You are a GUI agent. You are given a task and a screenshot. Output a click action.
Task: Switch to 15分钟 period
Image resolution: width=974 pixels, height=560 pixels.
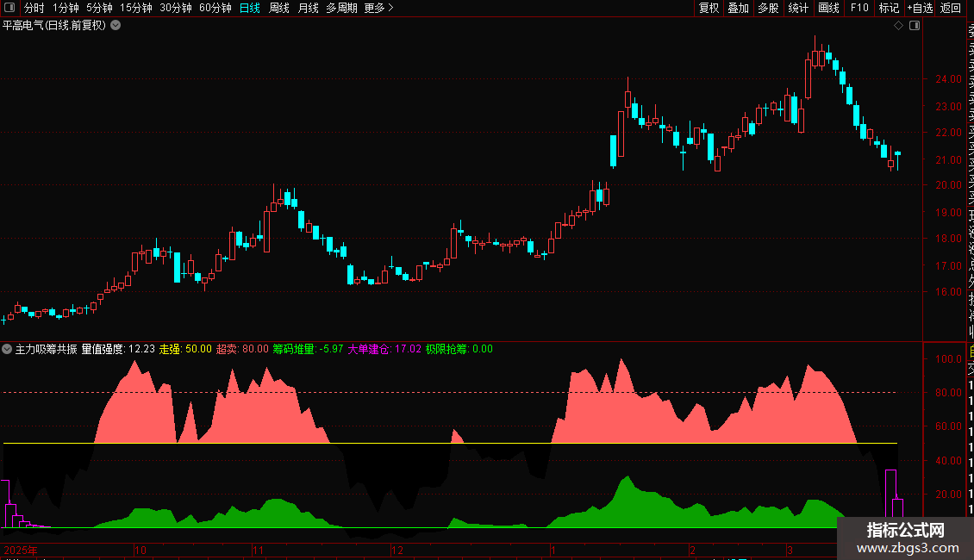pyautogui.click(x=136, y=8)
